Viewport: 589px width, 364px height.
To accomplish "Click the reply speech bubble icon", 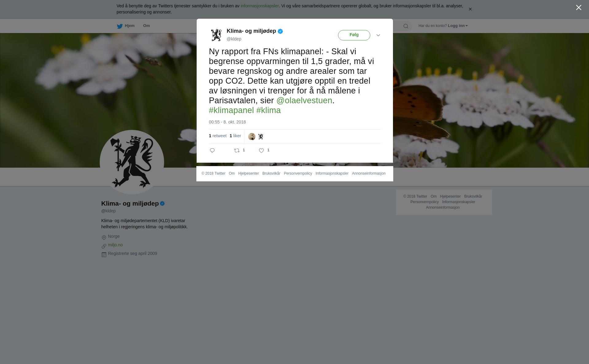I will click(x=212, y=150).
